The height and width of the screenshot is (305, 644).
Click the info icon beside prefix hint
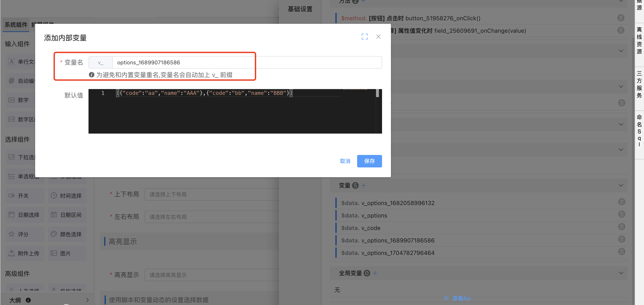[91, 75]
